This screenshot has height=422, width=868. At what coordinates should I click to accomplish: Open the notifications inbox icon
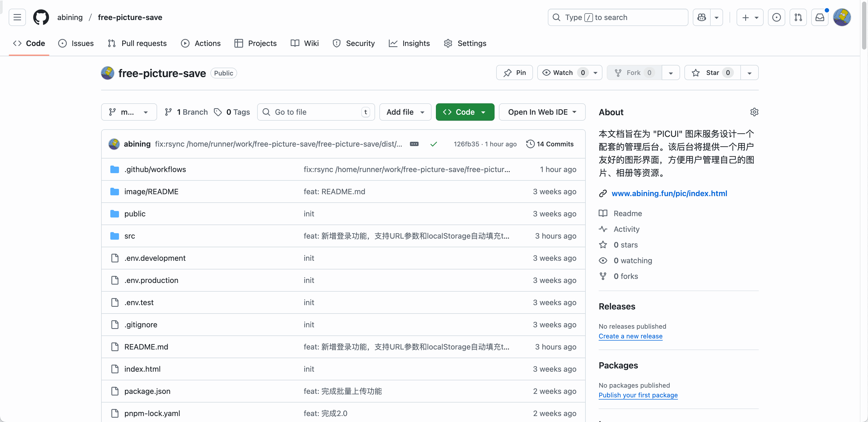820,17
